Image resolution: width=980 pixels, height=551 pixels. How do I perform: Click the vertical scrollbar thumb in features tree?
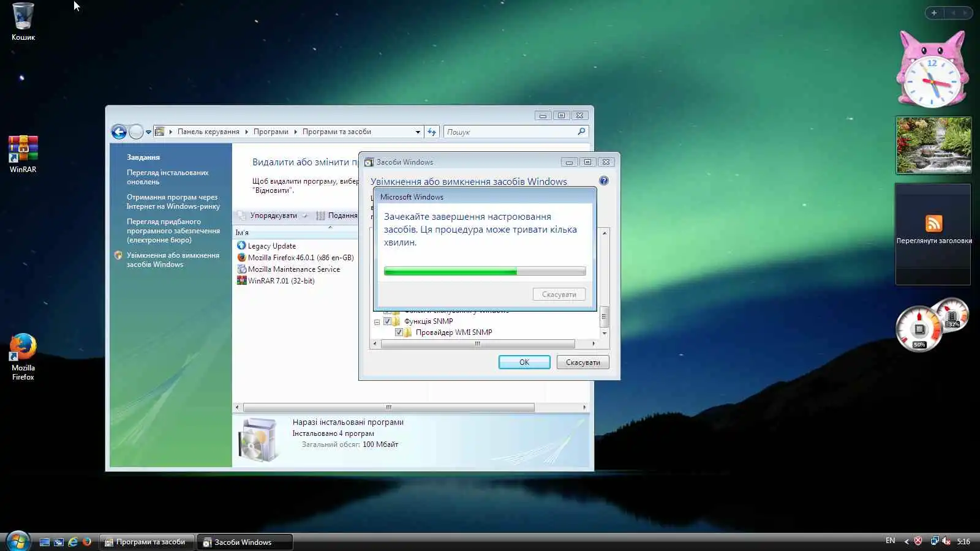point(604,317)
